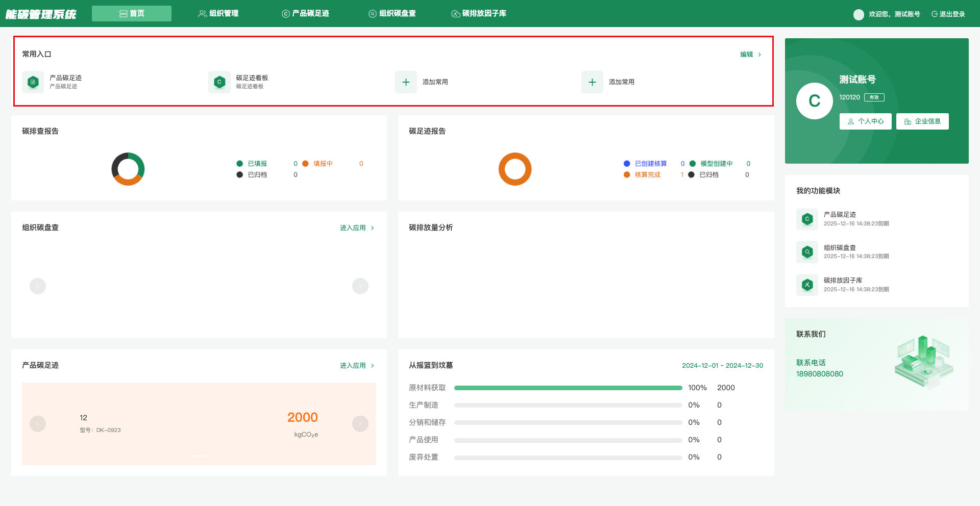Click the chevron next to 编辑
The height and width of the screenshot is (506, 980).
[x=759, y=55]
